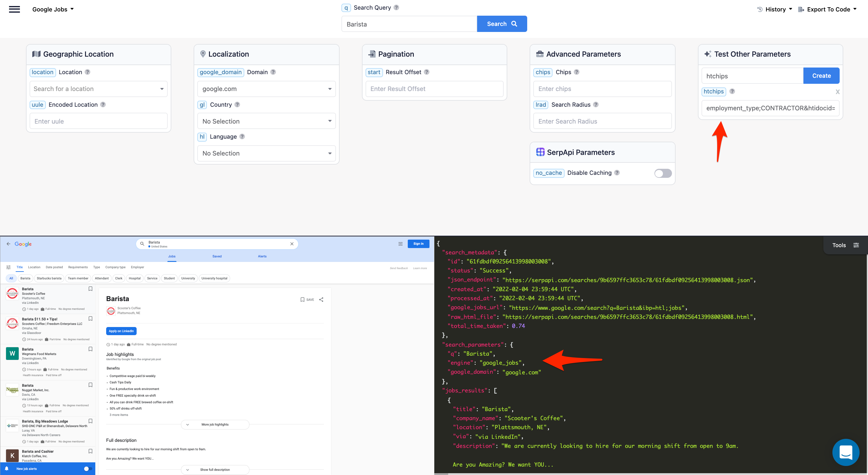Click the filter settings icon in job results

[9, 267]
